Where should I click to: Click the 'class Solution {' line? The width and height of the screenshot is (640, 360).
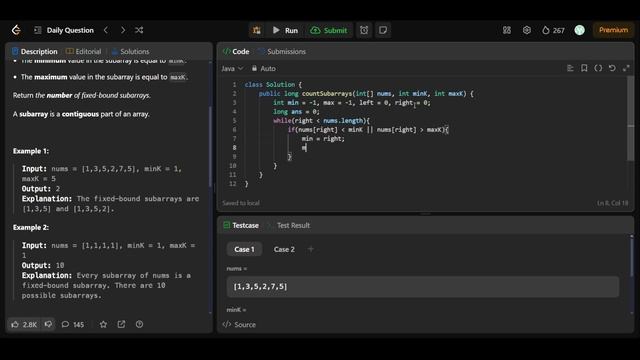tap(273, 84)
